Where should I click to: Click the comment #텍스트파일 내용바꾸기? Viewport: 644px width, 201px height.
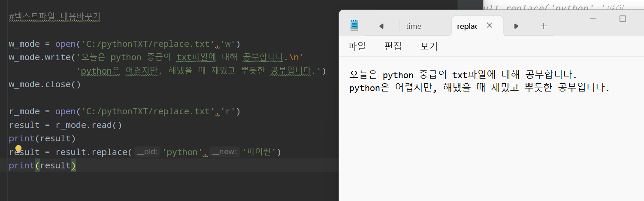[x=54, y=17]
